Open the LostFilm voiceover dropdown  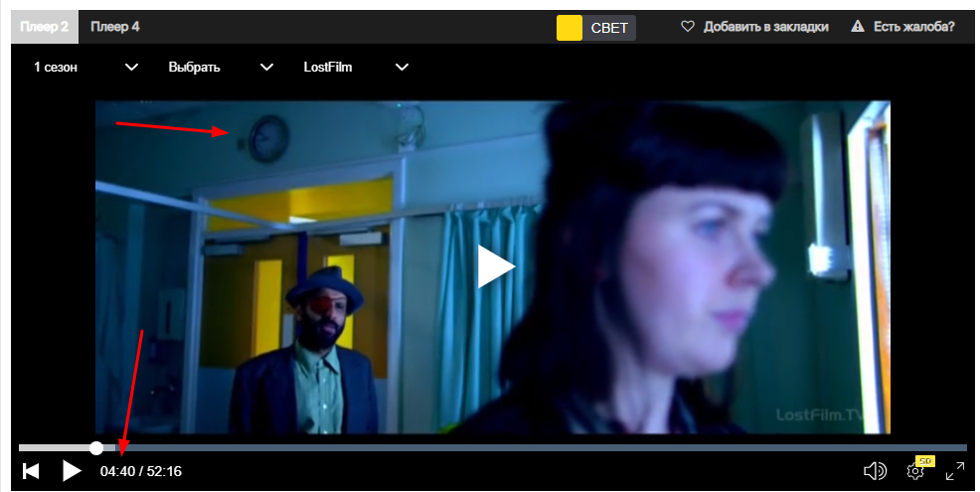(356, 67)
